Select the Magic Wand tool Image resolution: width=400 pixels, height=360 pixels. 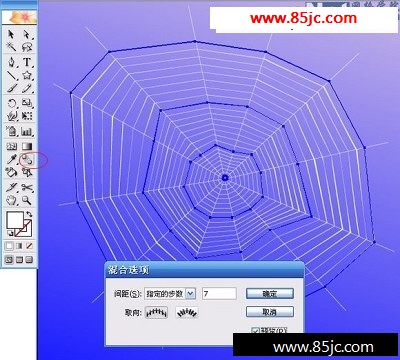pyautogui.click(x=13, y=47)
